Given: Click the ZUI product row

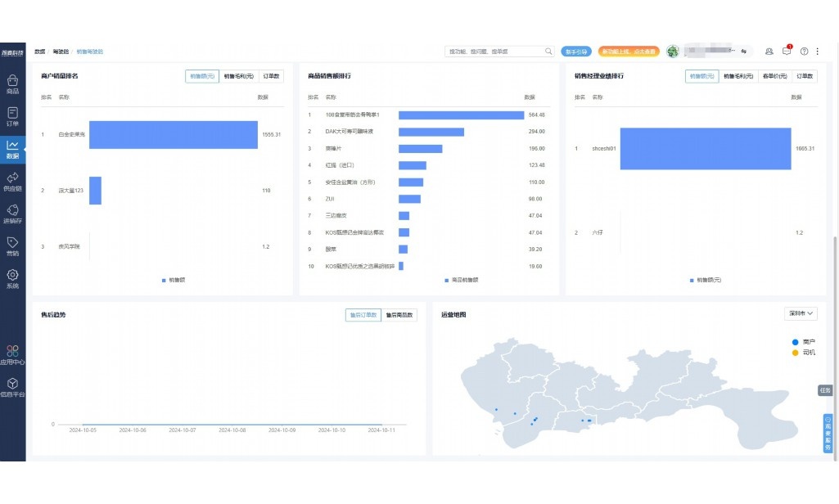Looking at the screenshot, I should (428, 199).
